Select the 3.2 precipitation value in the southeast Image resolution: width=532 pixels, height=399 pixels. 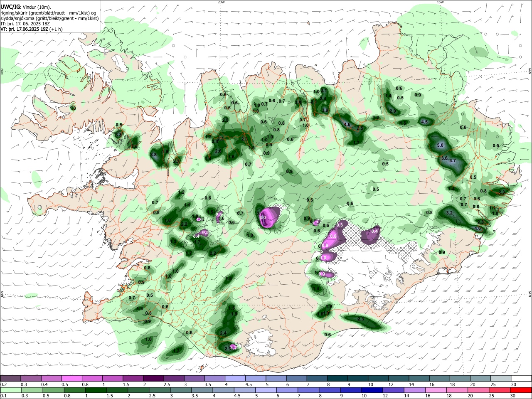[x=449, y=213]
